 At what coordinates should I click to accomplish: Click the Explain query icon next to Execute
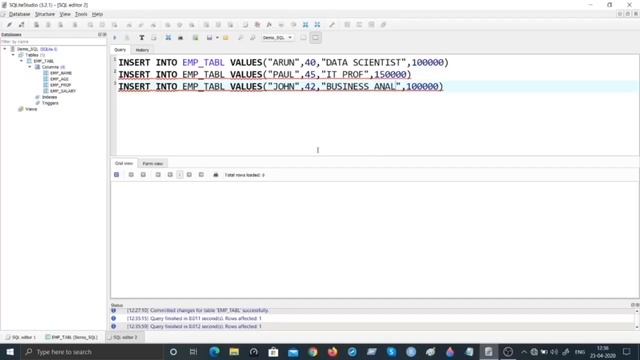127,38
